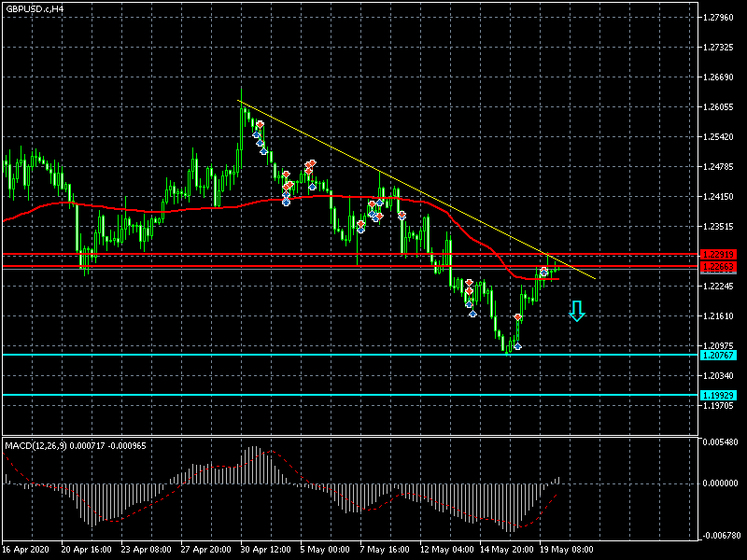The height and width of the screenshot is (560, 747).
Task: Click the trade arrows near the 1.22663 line
Action: coord(543,272)
